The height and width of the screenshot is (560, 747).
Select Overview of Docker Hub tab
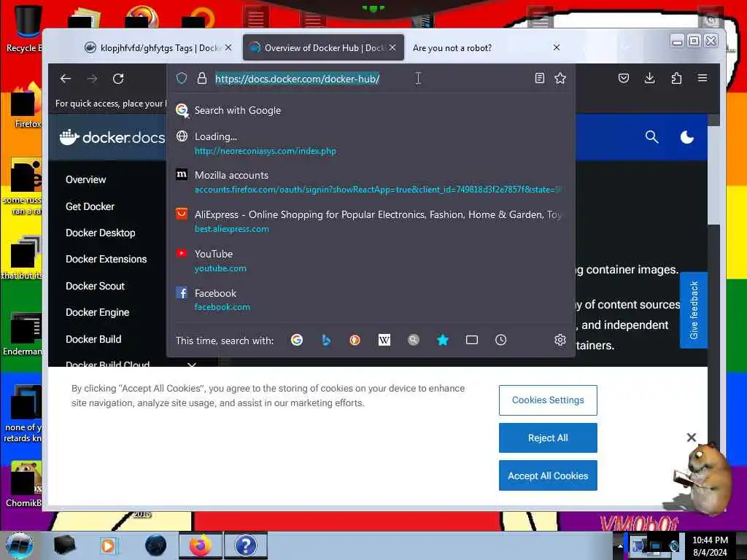pos(323,47)
